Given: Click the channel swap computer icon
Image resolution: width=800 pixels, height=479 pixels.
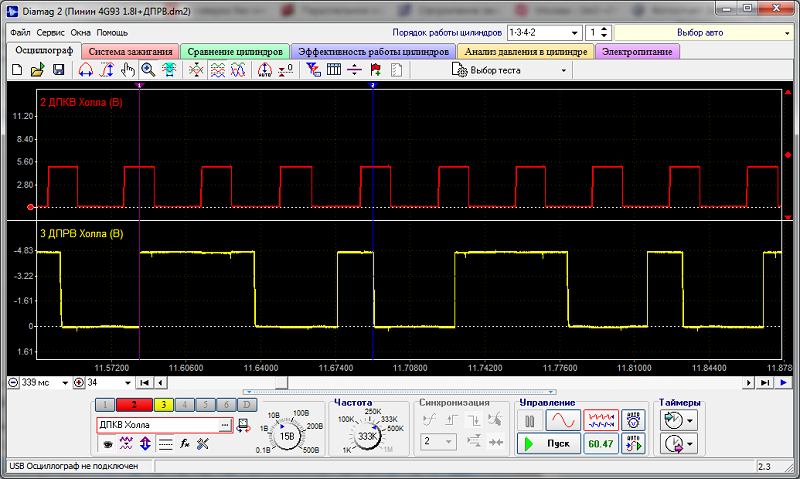Looking at the screenshot, I should [243, 425].
